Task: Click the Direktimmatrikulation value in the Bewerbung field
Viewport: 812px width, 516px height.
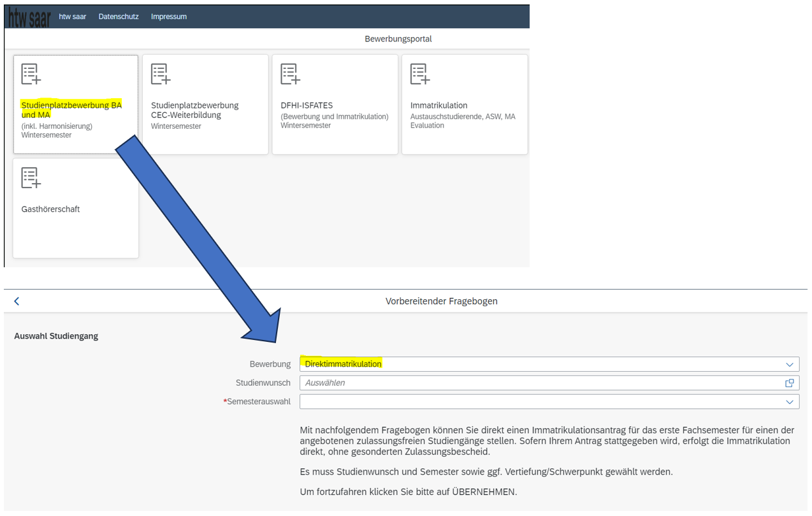Action: point(344,364)
